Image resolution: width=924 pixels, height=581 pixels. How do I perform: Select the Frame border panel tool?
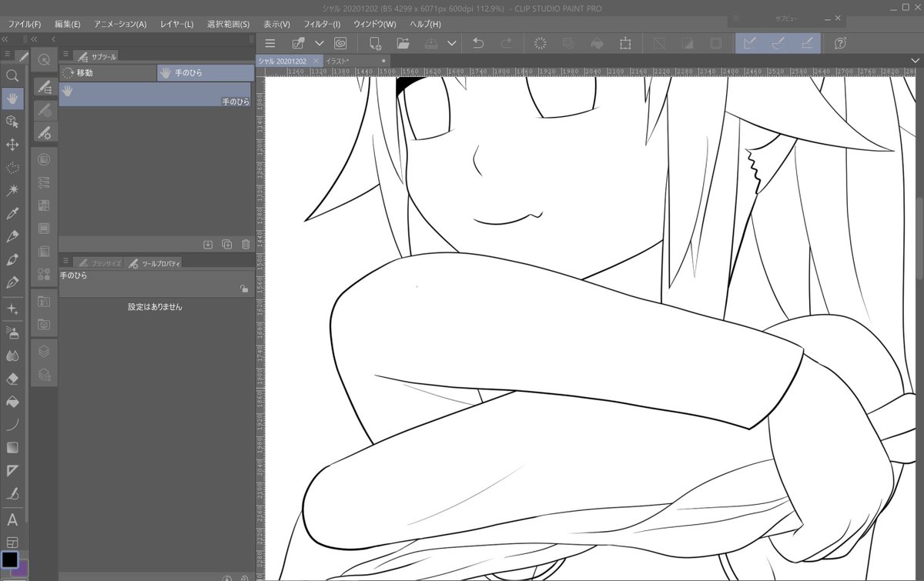[x=12, y=543]
